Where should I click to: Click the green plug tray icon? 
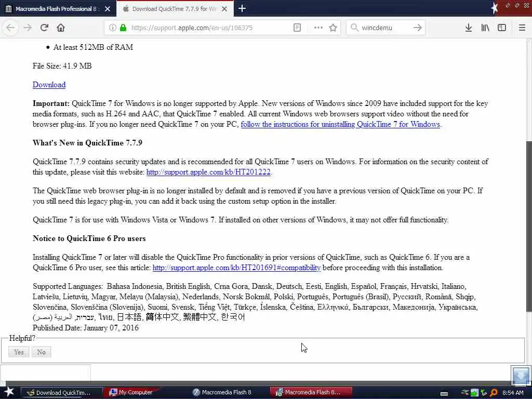[x=484, y=393]
